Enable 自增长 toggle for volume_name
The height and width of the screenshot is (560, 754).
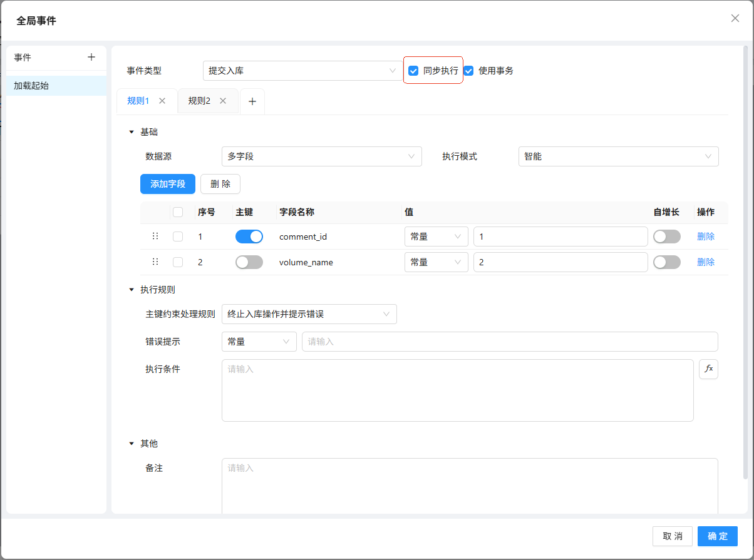click(666, 262)
